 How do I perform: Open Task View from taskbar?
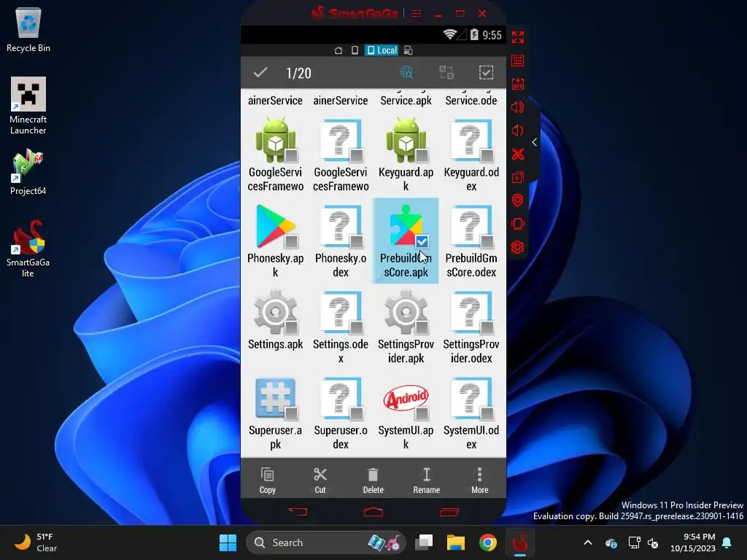[424, 542]
